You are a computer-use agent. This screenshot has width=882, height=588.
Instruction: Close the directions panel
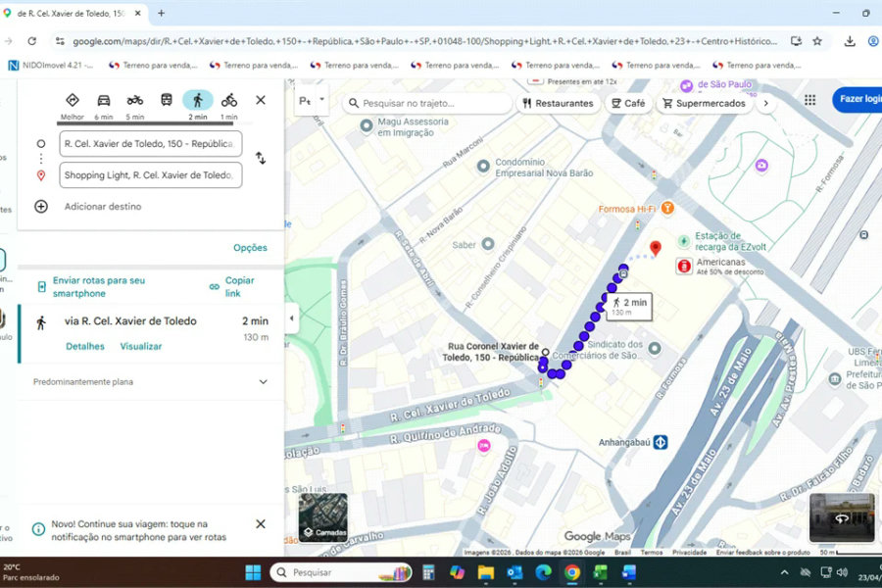pyautogui.click(x=261, y=100)
